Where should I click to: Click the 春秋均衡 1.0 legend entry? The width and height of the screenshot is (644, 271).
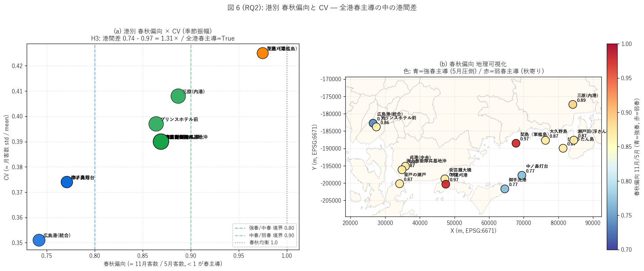[256, 243]
